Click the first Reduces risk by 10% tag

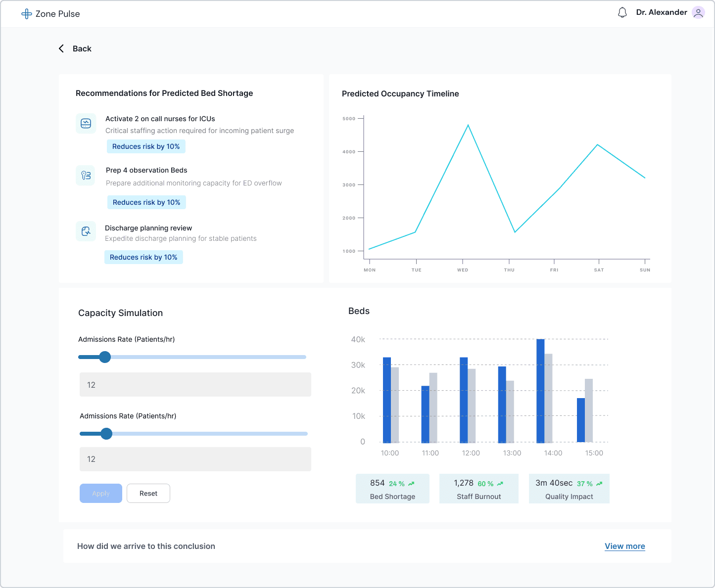pos(146,146)
